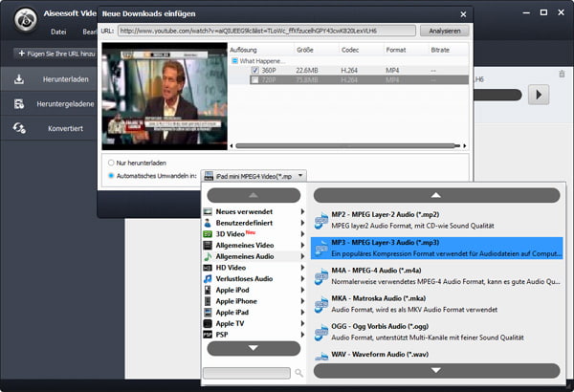Click the trash delete icon in main window
The width and height of the screenshot is (574, 392).
562,74
